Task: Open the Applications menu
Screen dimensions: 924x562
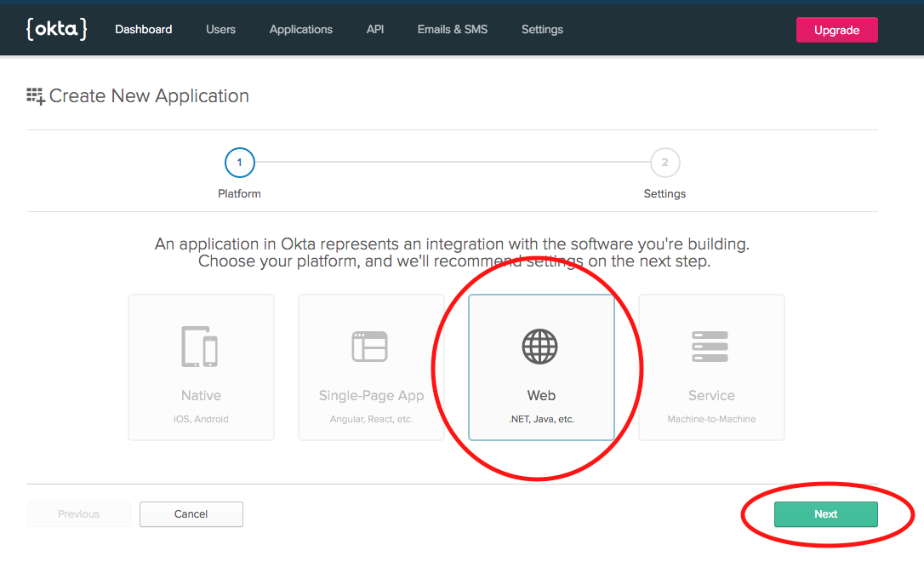Action: pyautogui.click(x=301, y=29)
